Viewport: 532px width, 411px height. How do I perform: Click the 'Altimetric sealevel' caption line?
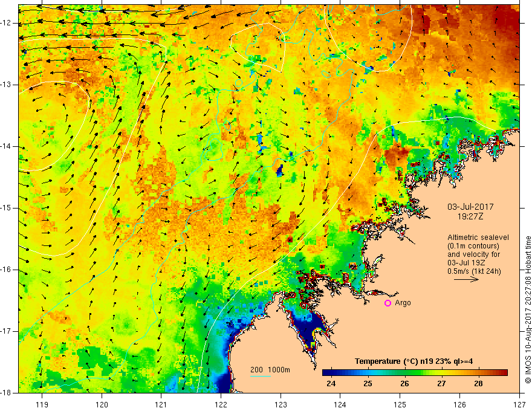pos(478,238)
